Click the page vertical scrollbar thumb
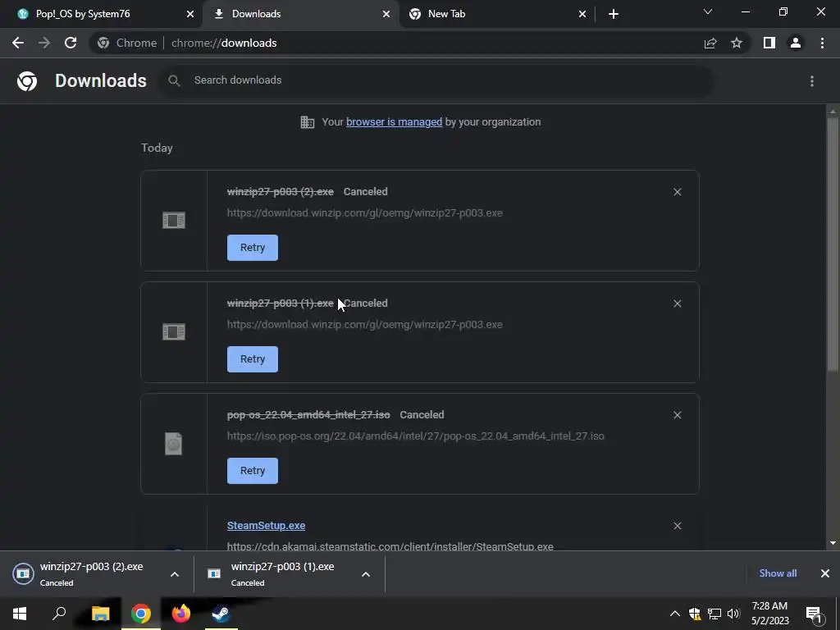 coord(833,244)
